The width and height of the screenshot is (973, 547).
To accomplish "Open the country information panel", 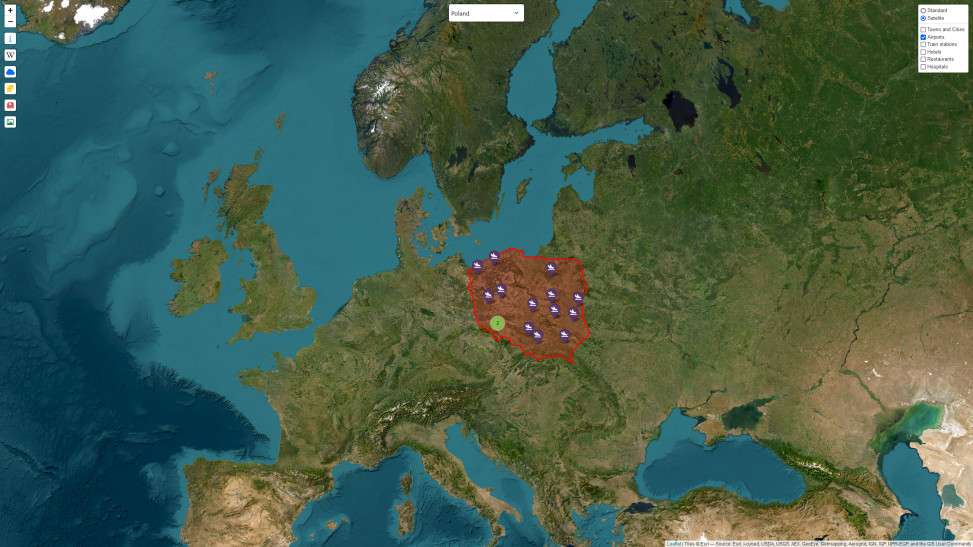I will pos(10,38).
